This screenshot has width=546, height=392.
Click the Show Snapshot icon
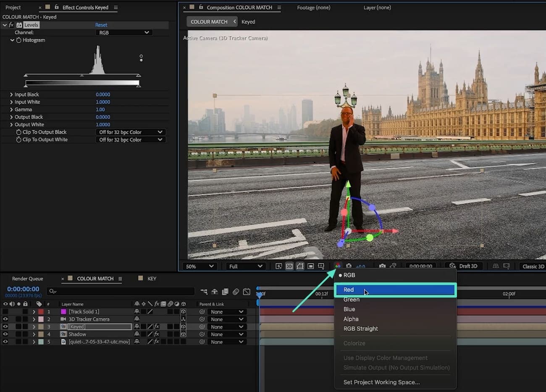tap(393, 266)
